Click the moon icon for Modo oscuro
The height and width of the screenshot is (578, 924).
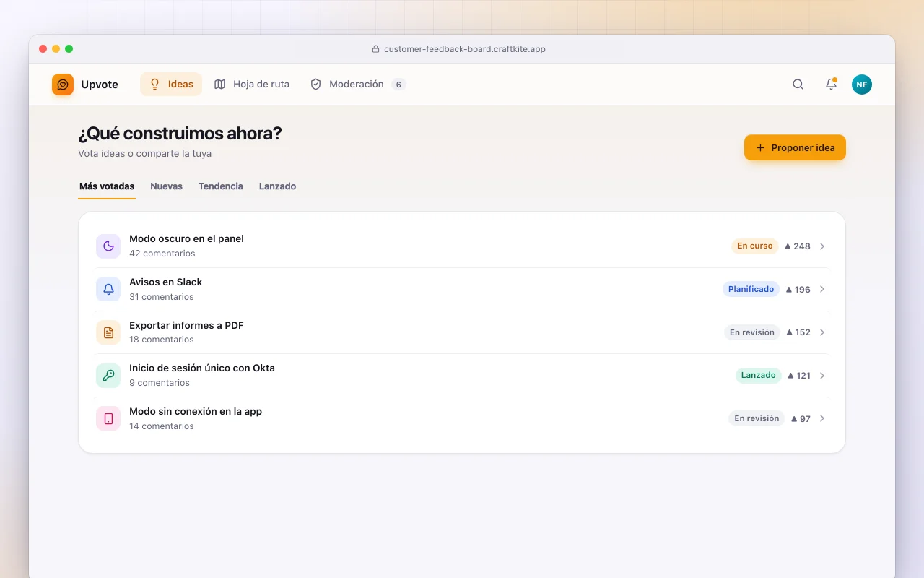click(x=108, y=246)
